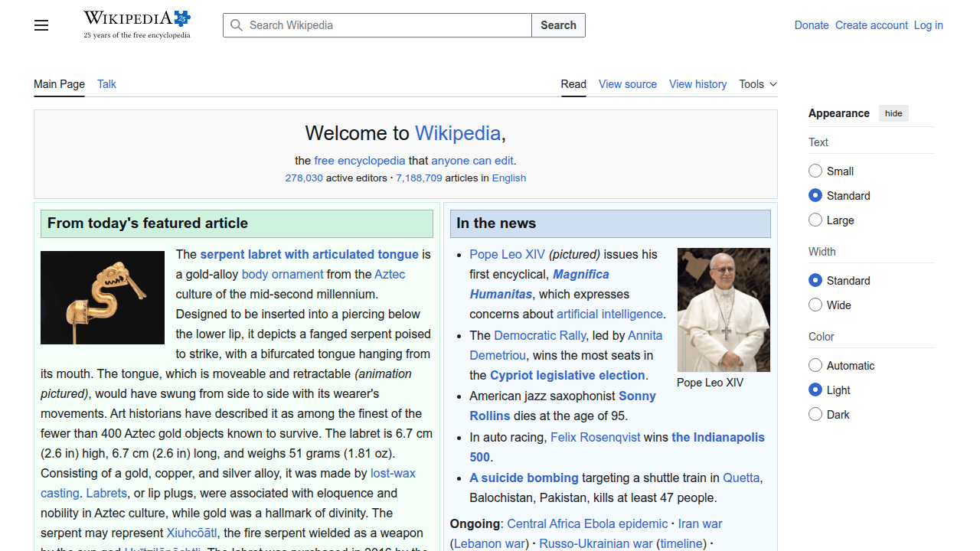
Task: Click the search magnifier icon
Action: coord(237,25)
